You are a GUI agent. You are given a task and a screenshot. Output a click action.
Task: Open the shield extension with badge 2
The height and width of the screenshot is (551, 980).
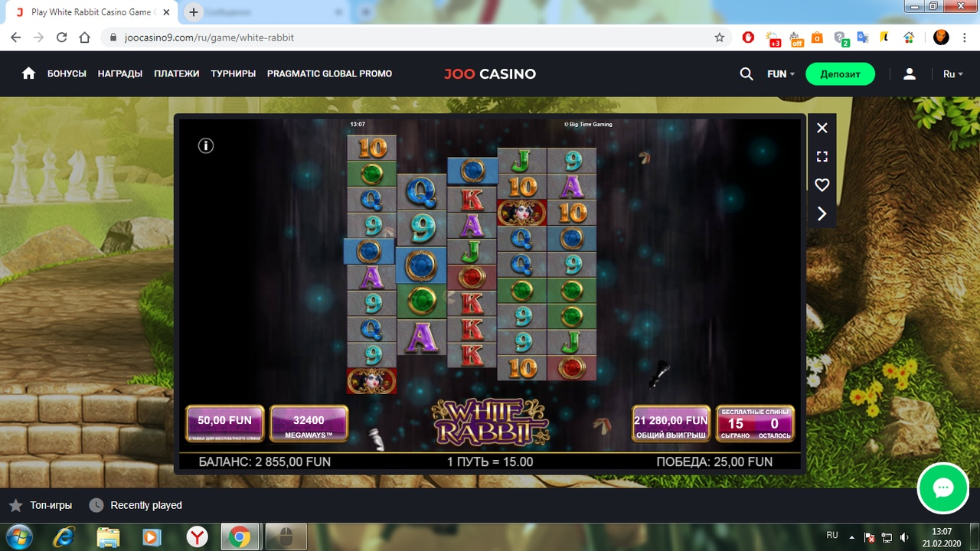click(x=841, y=37)
